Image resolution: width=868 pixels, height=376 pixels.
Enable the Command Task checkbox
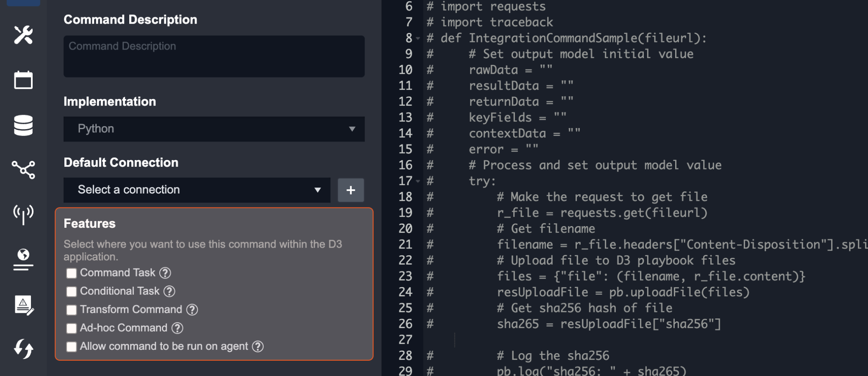(72, 274)
